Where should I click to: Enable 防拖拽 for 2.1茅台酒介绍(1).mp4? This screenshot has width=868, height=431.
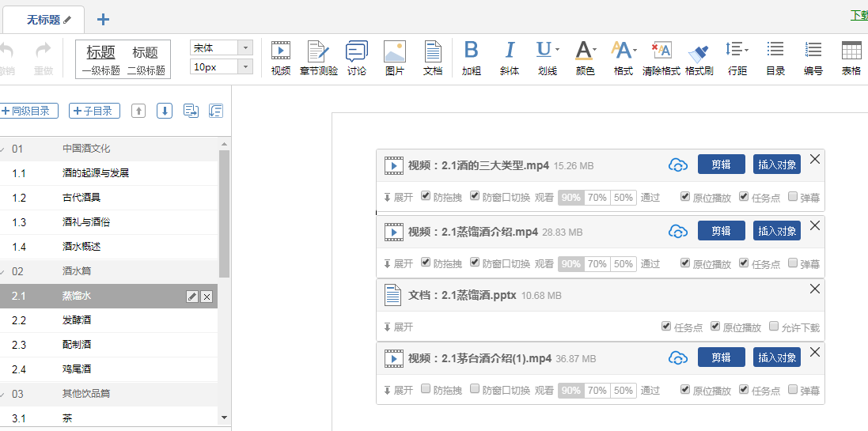(x=426, y=389)
